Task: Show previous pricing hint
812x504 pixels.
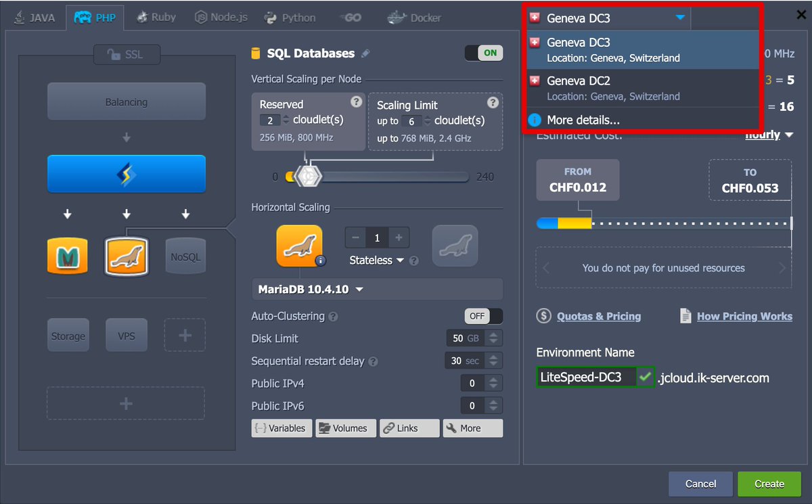Action: pyautogui.click(x=546, y=268)
